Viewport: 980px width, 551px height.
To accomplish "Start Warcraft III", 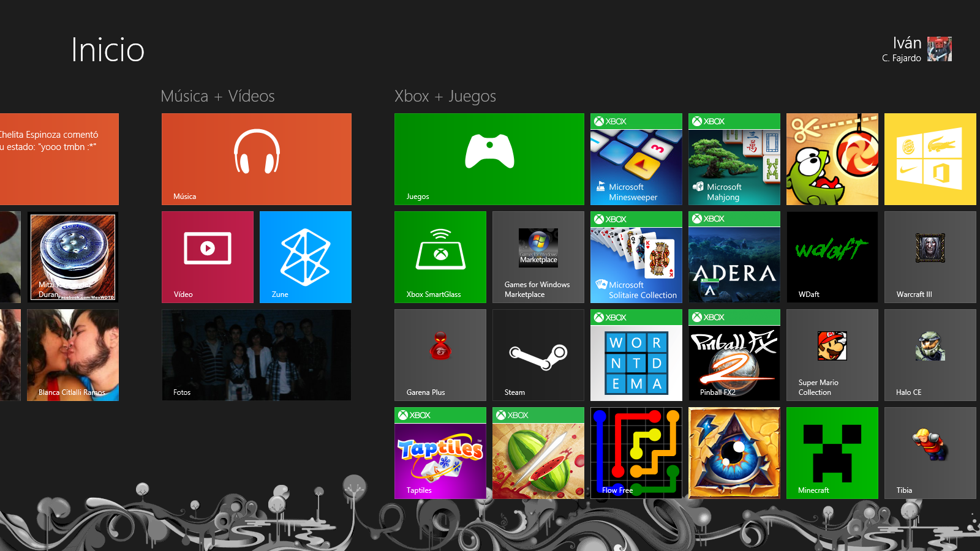I will point(930,257).
